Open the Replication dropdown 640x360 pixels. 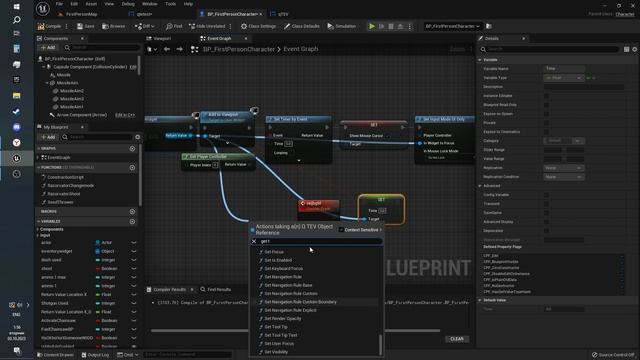click(x=564, y=168)
